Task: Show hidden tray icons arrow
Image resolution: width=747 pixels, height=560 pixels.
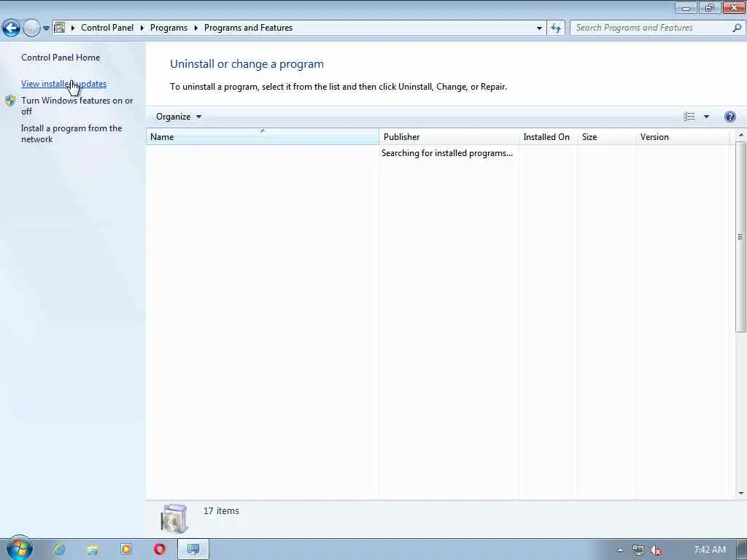Action: coord(620,551)
